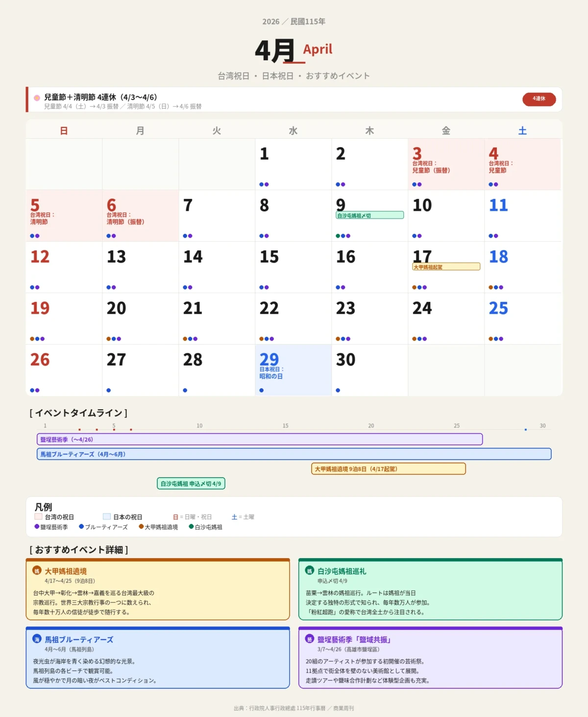Viewport: 588px width, 717px height.
Task: Click the 大甲媽祖遶境 9泊8日 timeline bar
Action: [x=388, y=469]
